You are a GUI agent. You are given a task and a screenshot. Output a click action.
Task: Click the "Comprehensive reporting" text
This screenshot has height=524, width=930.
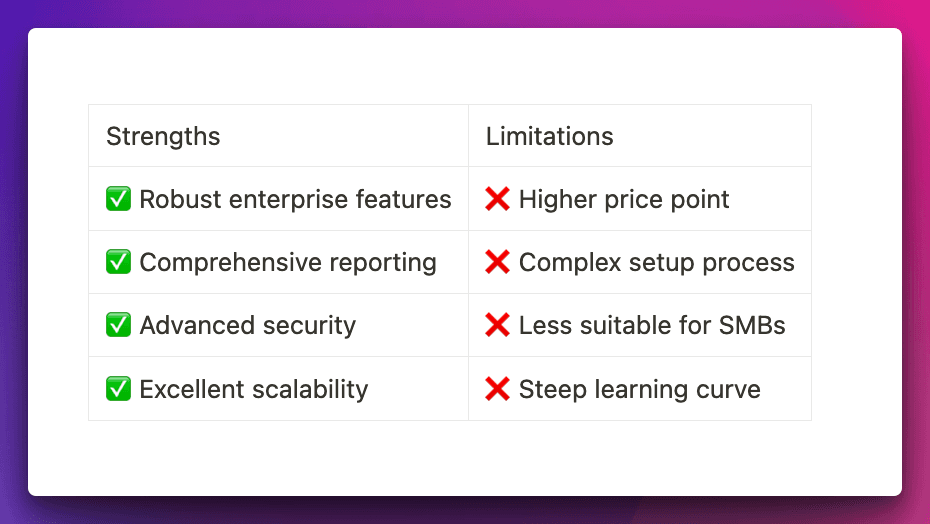[x=288, y=262]
